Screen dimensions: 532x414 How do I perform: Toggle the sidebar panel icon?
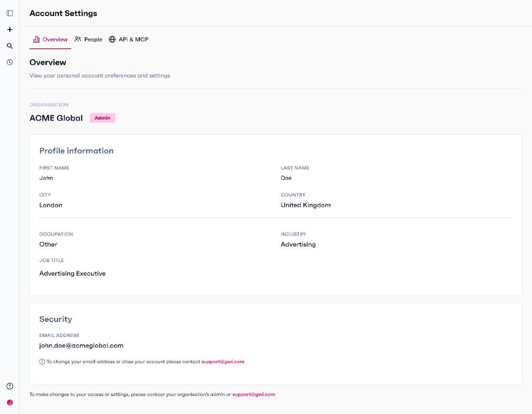(x=10, y=13)
